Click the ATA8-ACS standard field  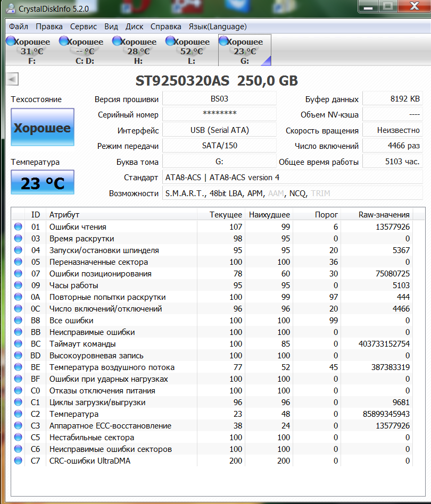292,177
